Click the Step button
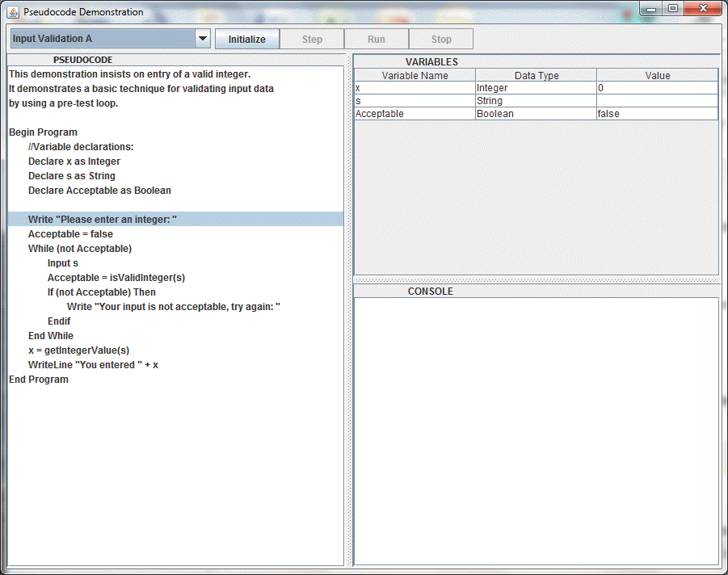728x575 pixels. tap(312, 39)
